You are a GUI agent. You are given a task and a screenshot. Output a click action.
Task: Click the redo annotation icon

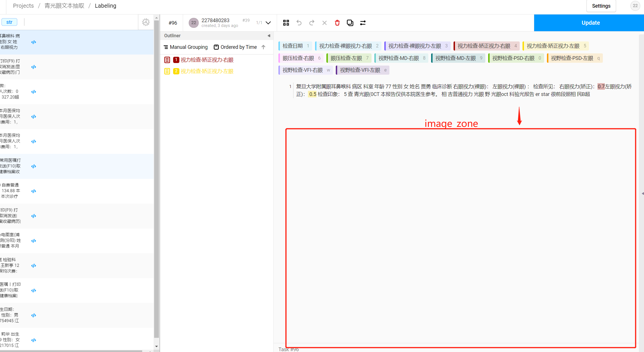pos(311,23)
